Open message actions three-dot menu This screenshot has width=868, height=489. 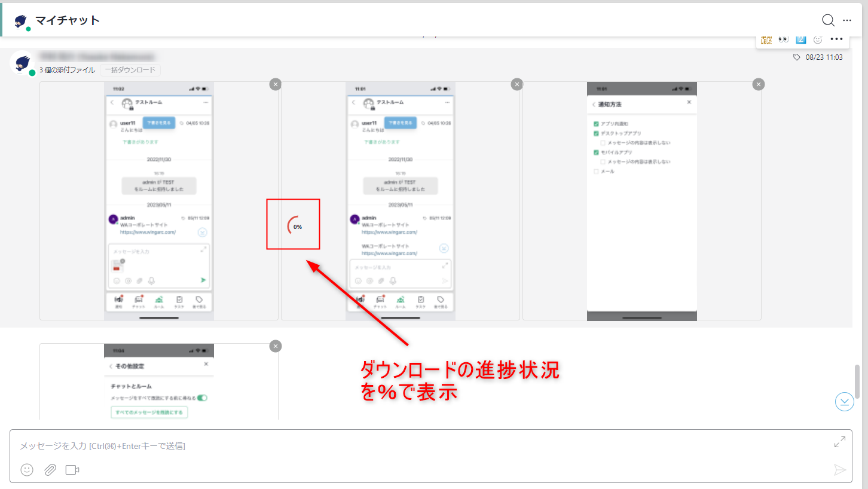(x=836, y=39)
